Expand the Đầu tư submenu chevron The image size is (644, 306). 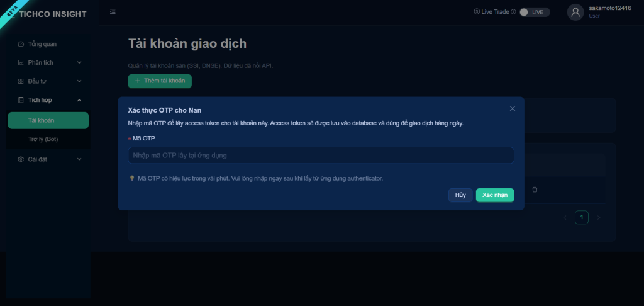point(79,81)
